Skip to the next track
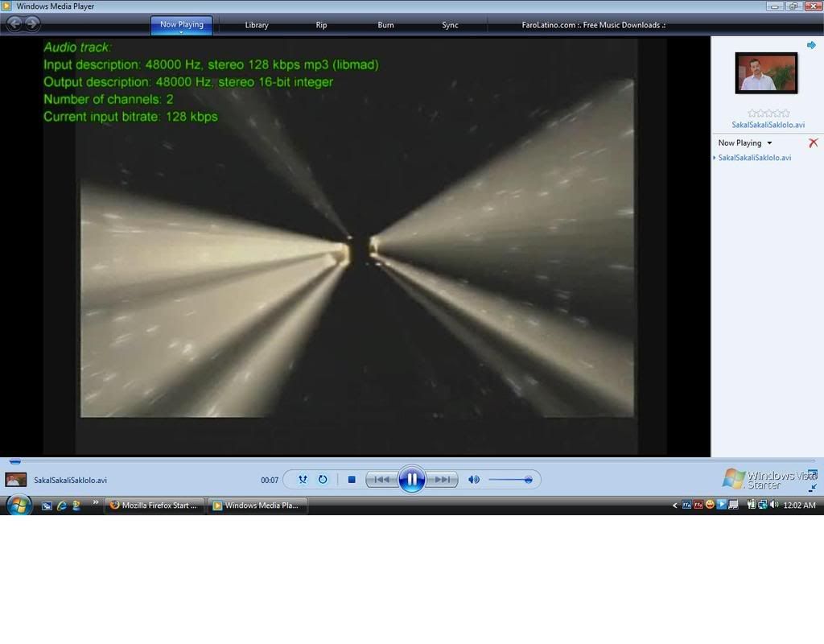This screenshot has width=824, height=644. tap(442, 479)
